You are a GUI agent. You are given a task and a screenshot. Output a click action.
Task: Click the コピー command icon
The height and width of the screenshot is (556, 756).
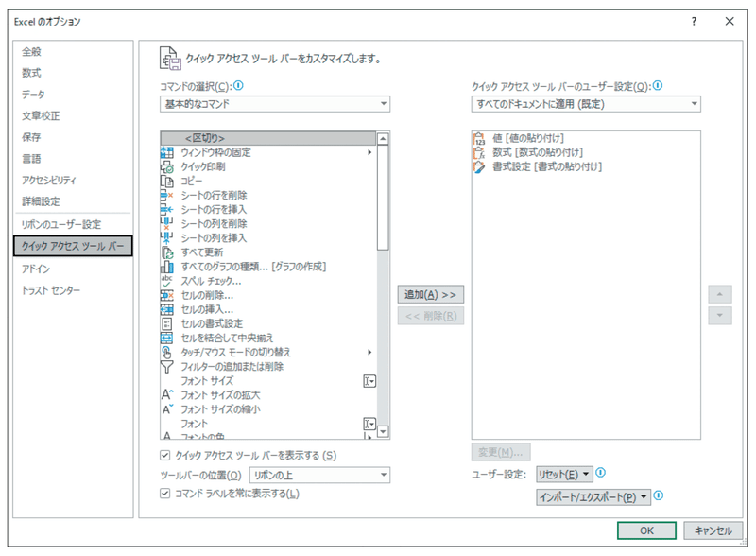point(167,181)
